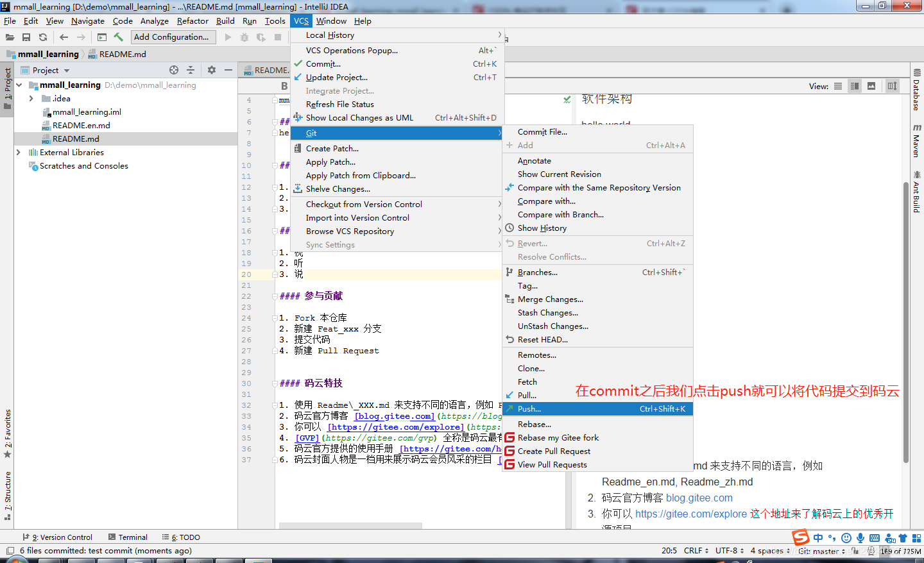924x563 pixels.
Task: Open the Database side panel button
Action: pyautogui.click(x=916, y=90)
